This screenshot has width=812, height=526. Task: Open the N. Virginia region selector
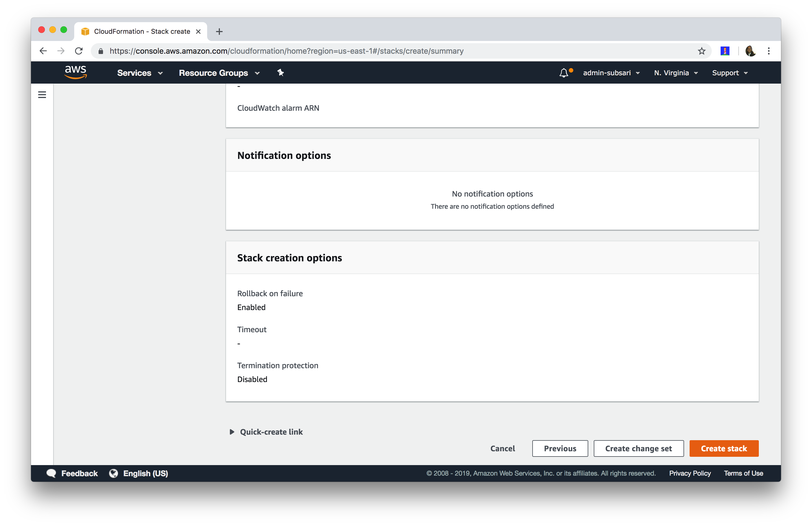pyautogui.click(x=675, y=73)
